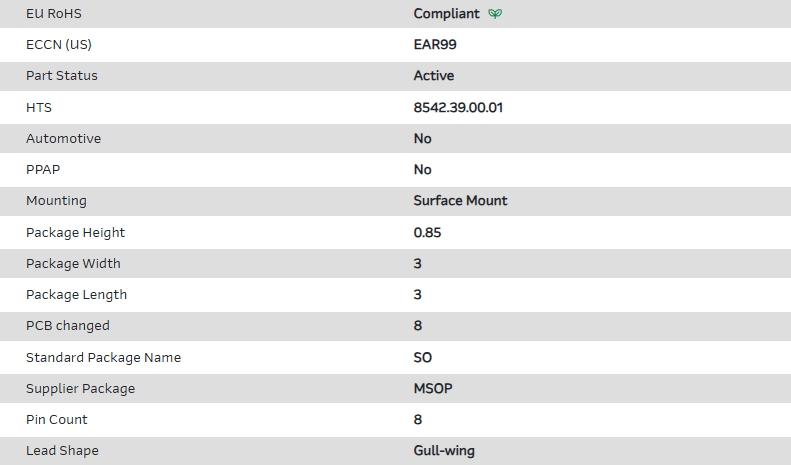The image size is (791, 465).
Task: Click the SO standard package name value
Action: (423, 357)
